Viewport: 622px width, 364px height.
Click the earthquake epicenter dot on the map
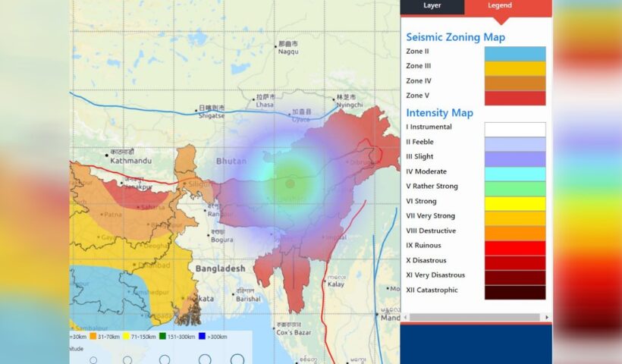(290, 184)
